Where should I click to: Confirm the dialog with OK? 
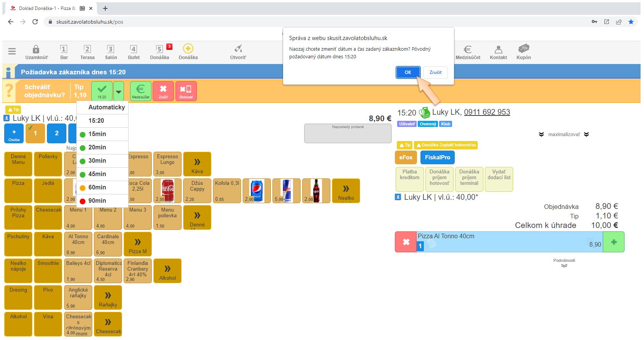click(x=408, y=72)
